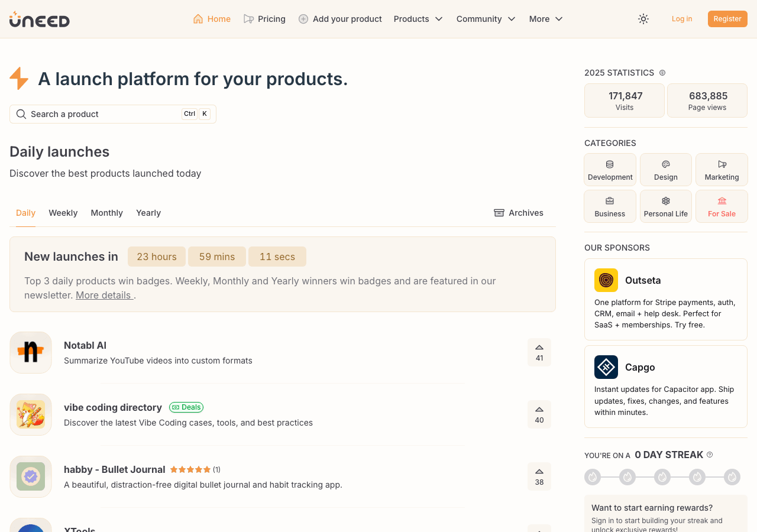Click the Uneed logo
757x532 pixels.
tap(40, 20)
